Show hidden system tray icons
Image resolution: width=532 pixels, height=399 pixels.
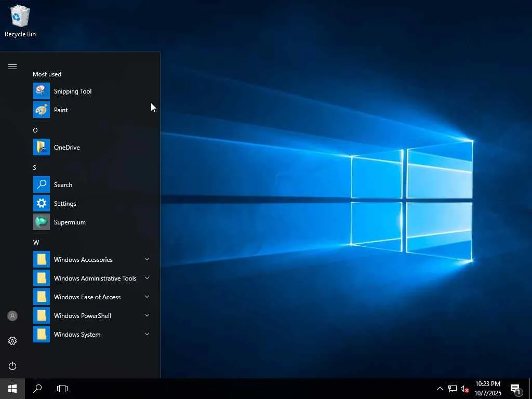pyautogui.click(x=440, y=389)
